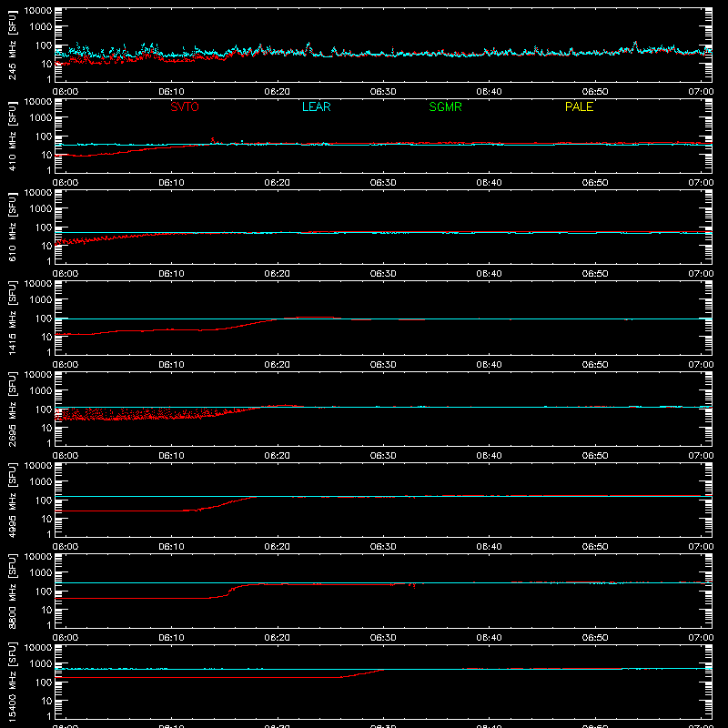
Task: Select the 1415 MHz [SFU] axis title
Action: (x=12, y=318)
